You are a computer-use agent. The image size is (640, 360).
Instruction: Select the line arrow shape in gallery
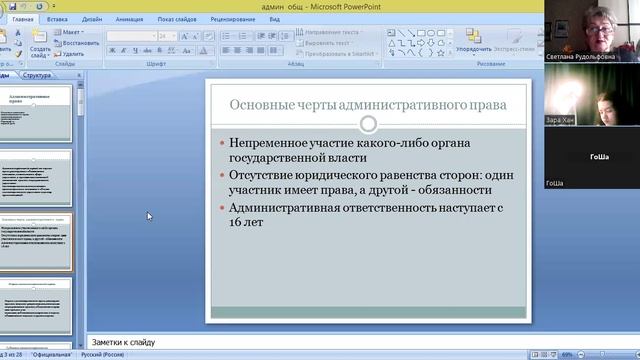(411, 33)
